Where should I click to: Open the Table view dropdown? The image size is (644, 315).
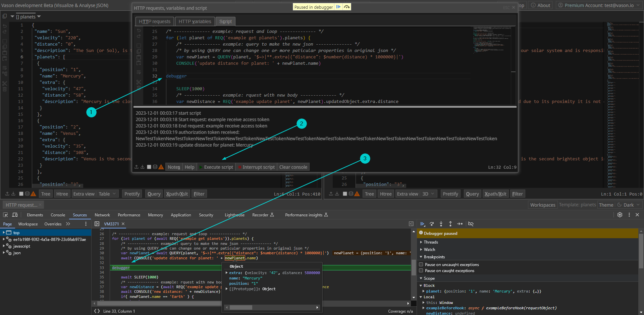107,194
